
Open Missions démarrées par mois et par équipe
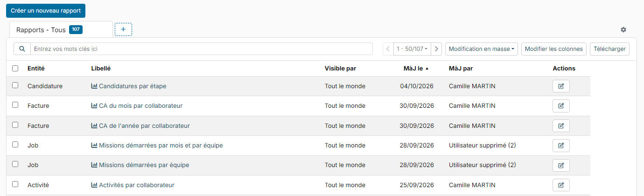[161, 146]
